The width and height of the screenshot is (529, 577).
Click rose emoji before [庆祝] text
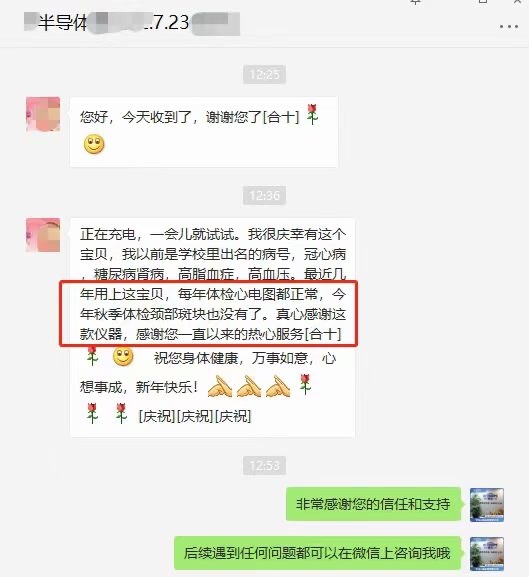point(121,414)
